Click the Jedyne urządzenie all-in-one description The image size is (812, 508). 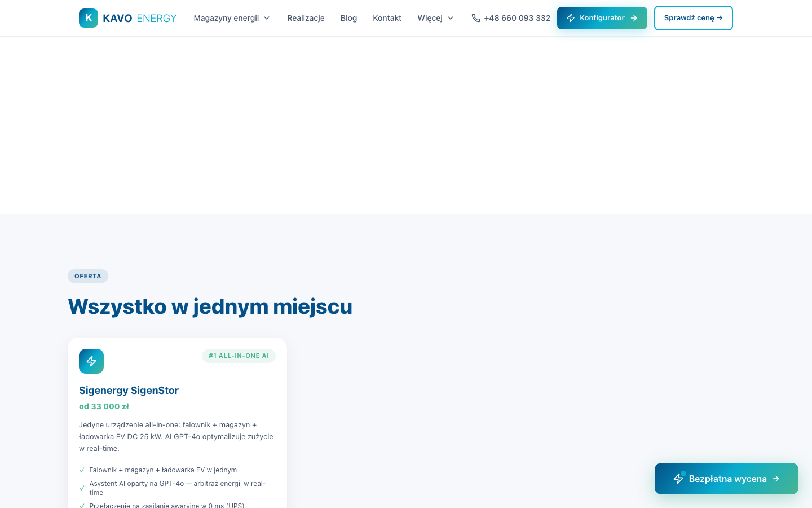point(176,437)
